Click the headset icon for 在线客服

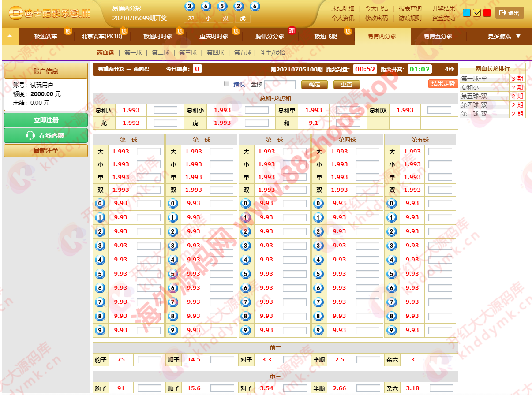pos(30,136)
